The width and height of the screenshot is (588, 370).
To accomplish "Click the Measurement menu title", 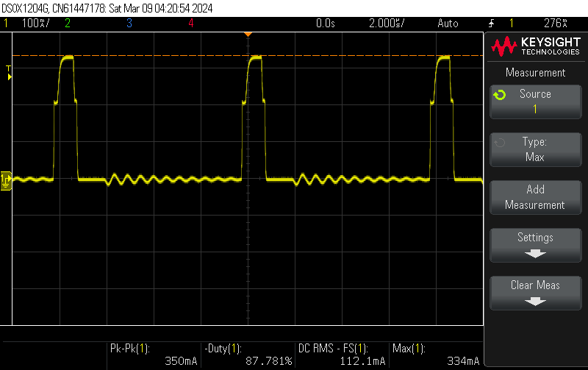I will [x=535, y=72].
